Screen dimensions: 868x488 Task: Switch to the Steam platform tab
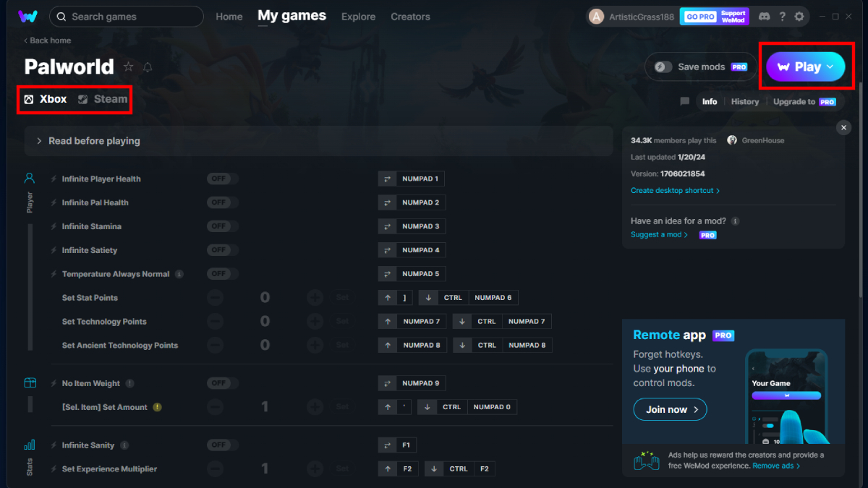click(x=103, y=99)
